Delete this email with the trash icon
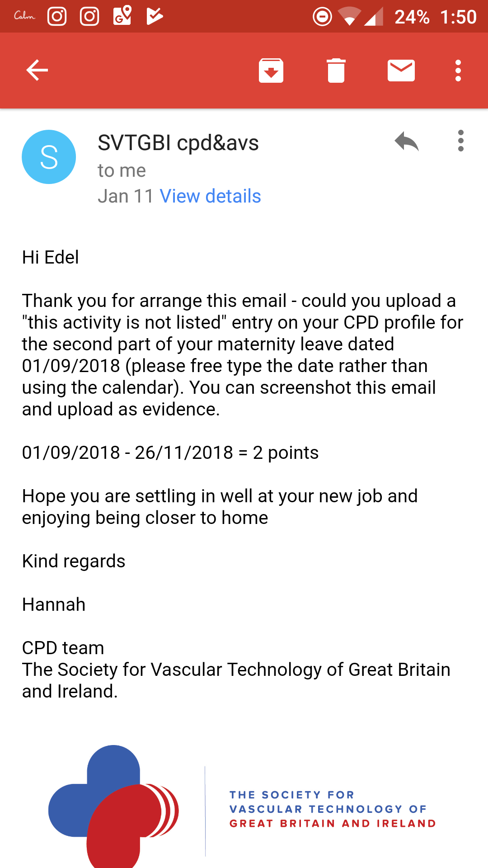This screenshot has height=868, width=488. [x=336, y=71]
